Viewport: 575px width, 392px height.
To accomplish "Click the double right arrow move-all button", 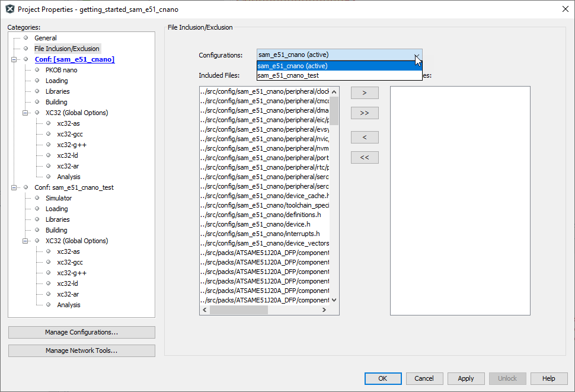I will pyautogui.click(x=365, y=113).
